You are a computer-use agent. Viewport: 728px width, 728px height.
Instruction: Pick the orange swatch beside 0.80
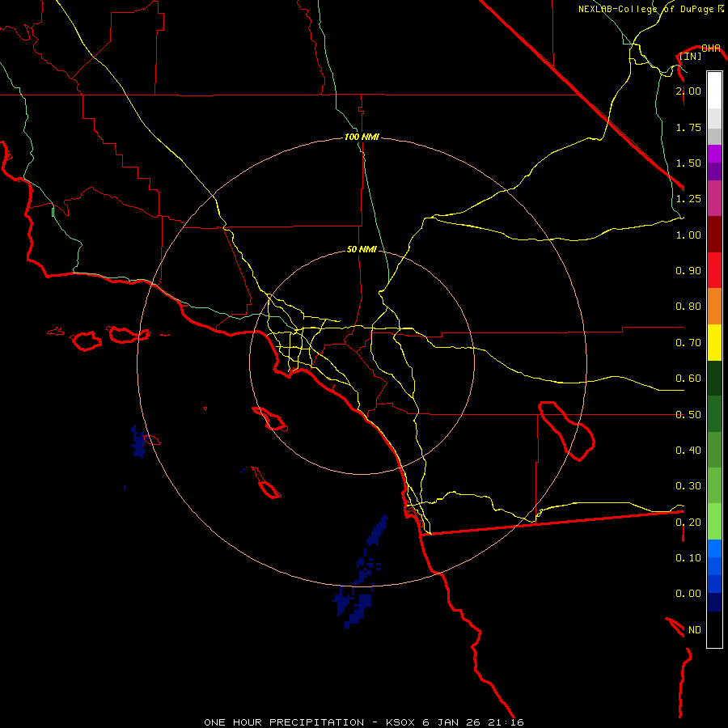pos(714,307)
